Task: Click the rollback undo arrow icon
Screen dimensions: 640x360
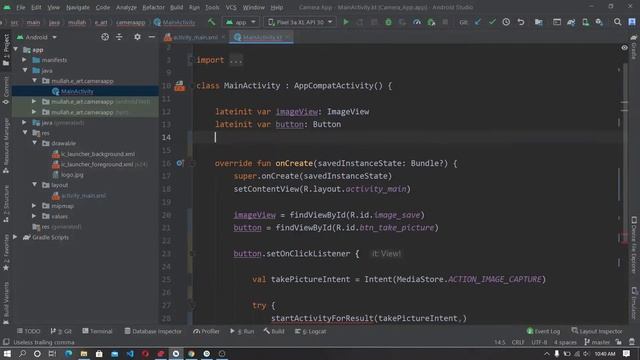Action: [x=521, y=22]
